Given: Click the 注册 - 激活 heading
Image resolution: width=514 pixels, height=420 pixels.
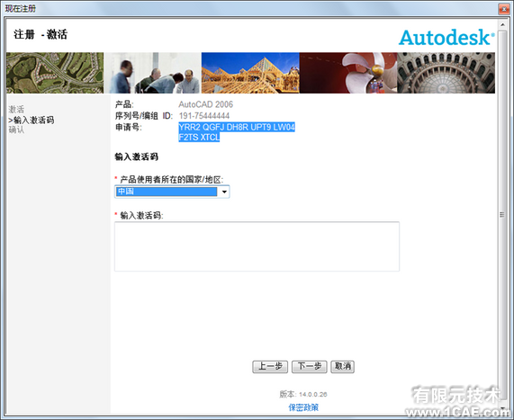Looking at the screenshot, I should coord(41,34).
